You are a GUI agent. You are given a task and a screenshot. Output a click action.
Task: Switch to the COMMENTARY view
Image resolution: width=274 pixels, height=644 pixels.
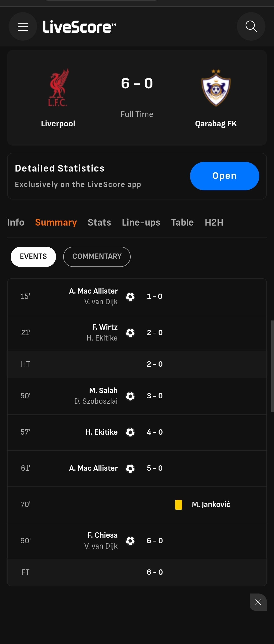97,257
